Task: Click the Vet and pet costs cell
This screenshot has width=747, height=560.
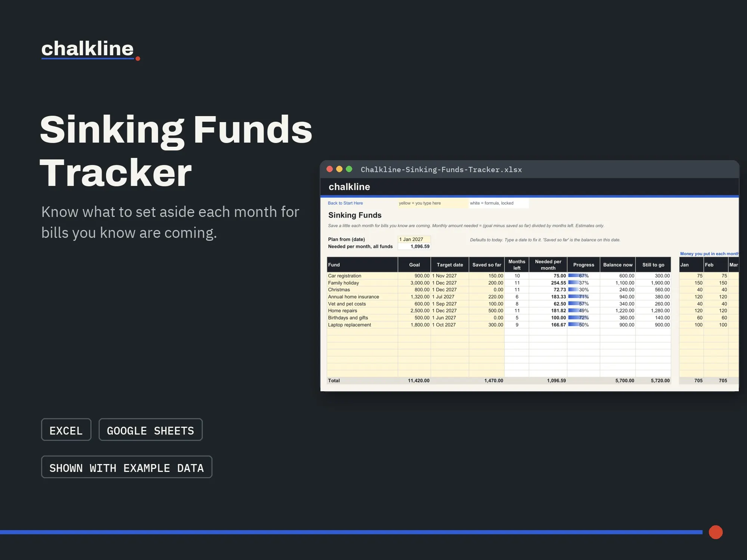Action: pos(362,304)
